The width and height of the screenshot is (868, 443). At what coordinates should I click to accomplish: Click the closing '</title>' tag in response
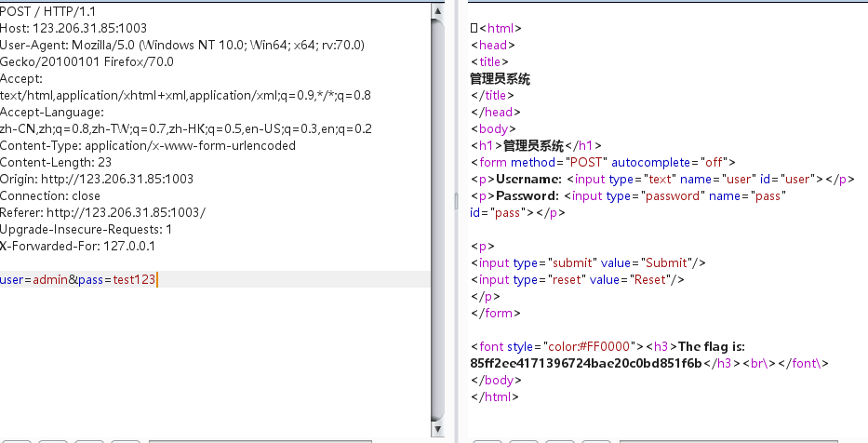click(493, 95)
